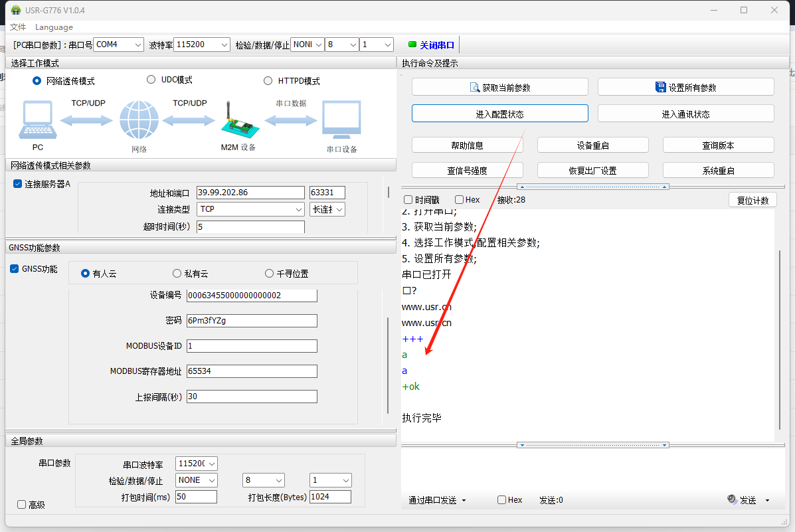Click the receive log vertical scrollbar
The height and width of the screenshot is (532, 795).
click(x=780, y=339)
